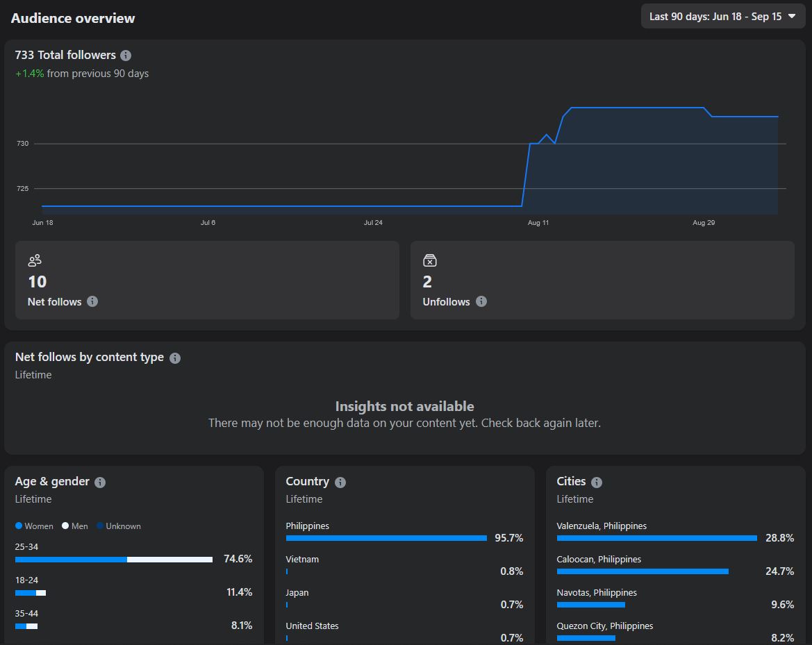Click info icon beside Total followers
The image size is (812, 645).
(126, 56)
